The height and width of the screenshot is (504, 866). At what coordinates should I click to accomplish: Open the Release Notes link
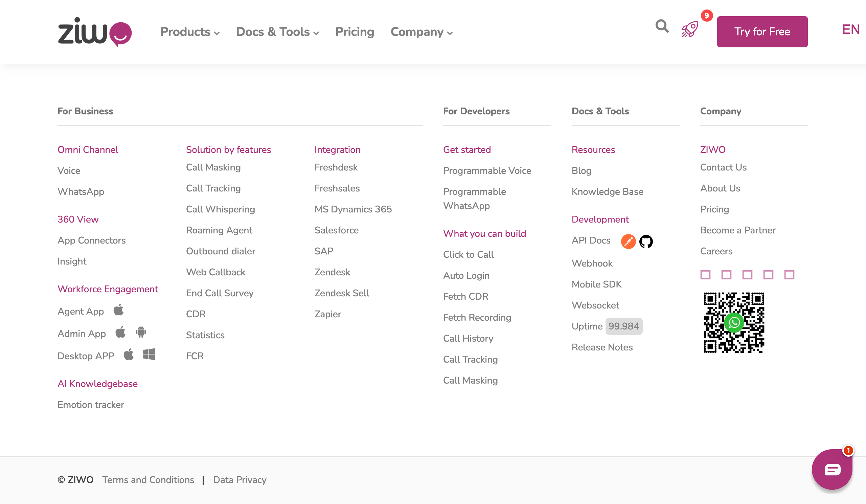pyautogui.click(x=602, y=347)
